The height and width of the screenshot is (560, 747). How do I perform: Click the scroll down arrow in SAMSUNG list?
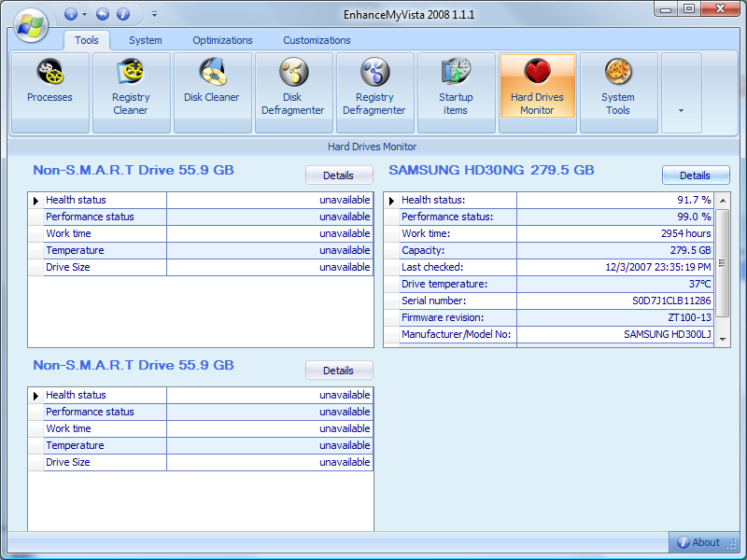tap(723, 339)
